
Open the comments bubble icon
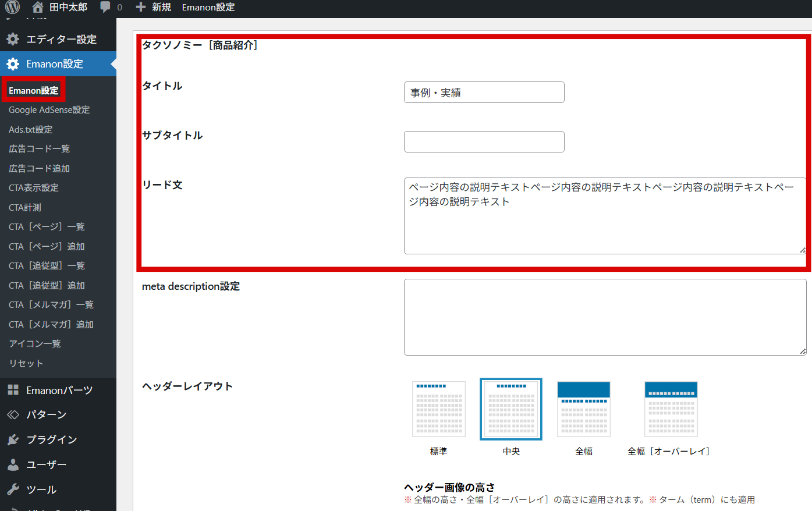pos(105,7)
